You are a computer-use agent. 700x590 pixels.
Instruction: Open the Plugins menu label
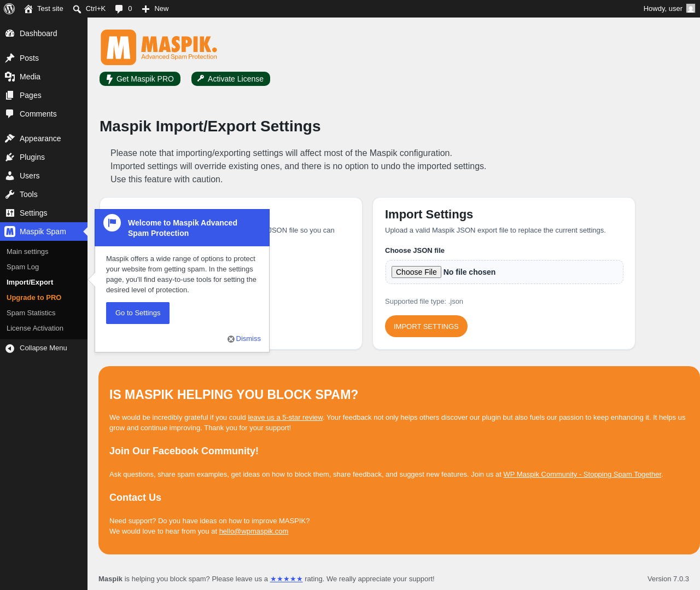tap(32, 157)
